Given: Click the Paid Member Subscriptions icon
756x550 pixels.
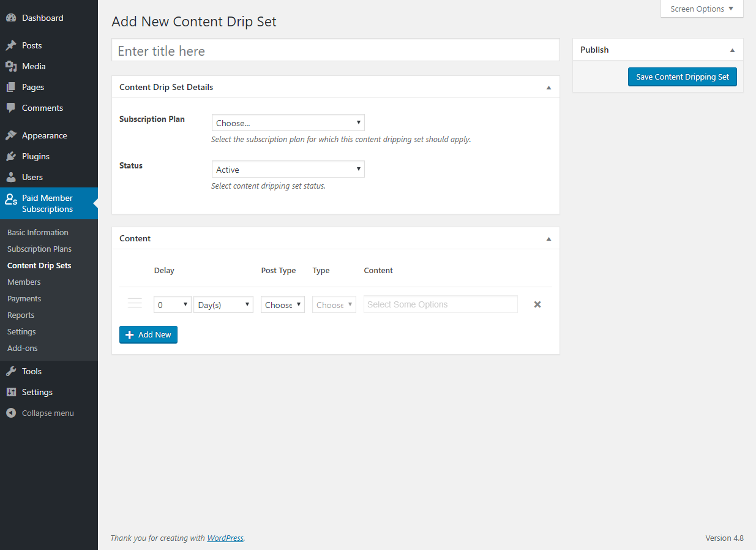Looking at the screenshot, I should coord(11,199).
